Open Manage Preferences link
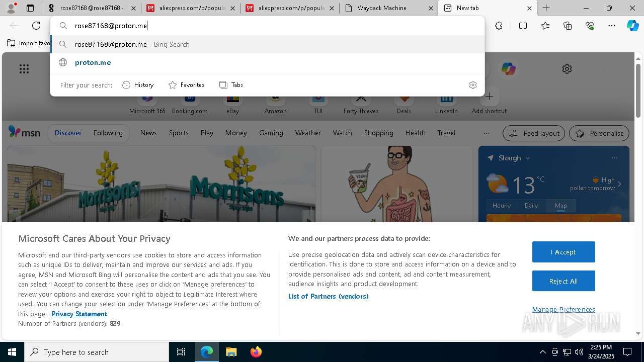This screenshot has height=362, width=644. (563, 309)
